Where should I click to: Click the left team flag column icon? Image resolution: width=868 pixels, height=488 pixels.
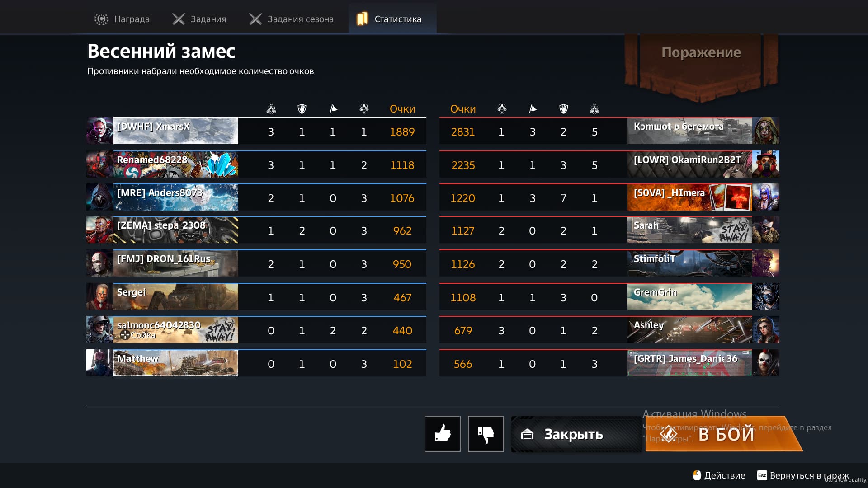coord(333,109)
